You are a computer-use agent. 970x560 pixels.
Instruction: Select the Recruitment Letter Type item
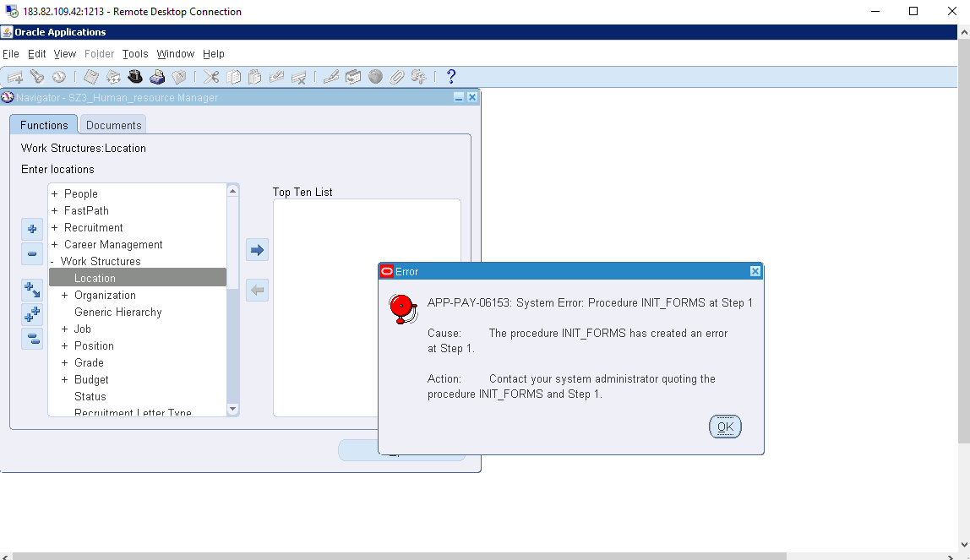pyautogui.click(x=133, y=412)
